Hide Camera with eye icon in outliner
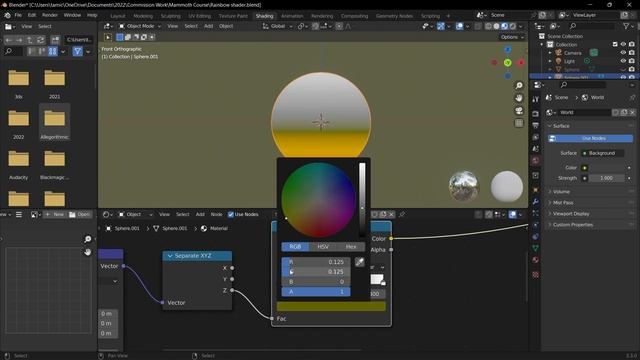The height and width of the screenshot is (360, 640). pyautogui.click(x=623, y=53)
